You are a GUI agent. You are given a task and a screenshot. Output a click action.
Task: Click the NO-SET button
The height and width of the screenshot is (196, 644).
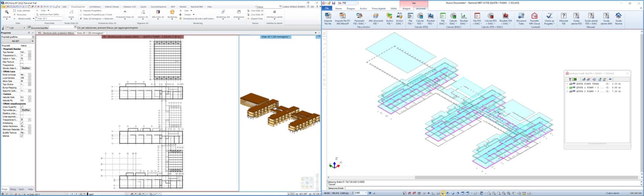click(15, 41)
